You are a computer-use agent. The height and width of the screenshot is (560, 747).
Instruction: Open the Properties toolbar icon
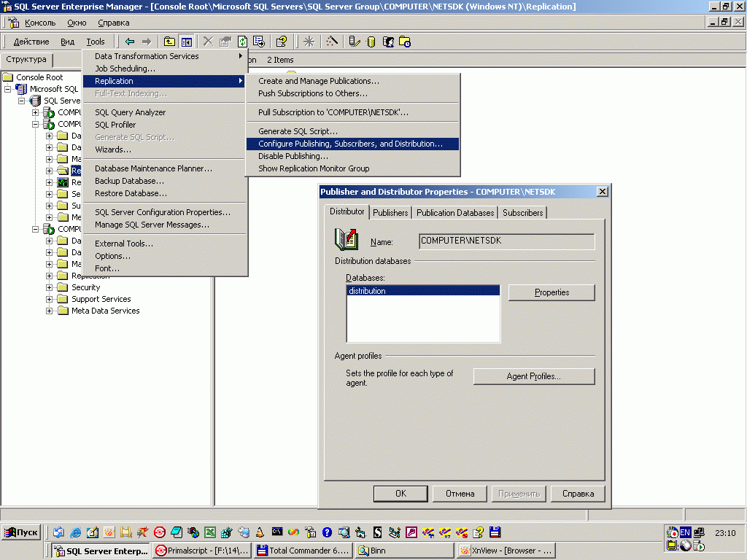(x=225, y=42)
